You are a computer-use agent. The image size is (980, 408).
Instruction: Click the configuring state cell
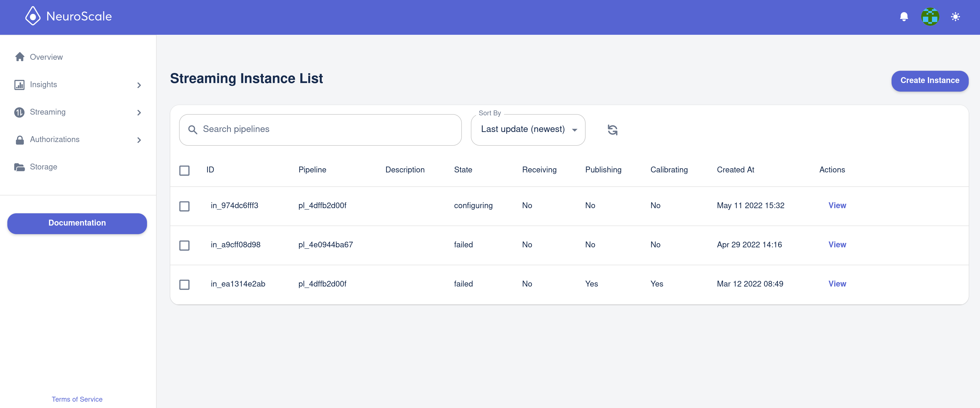coord(473,206)
